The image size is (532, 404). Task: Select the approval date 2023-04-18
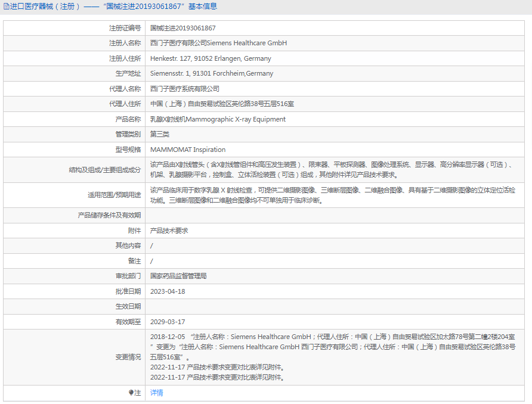168,291
